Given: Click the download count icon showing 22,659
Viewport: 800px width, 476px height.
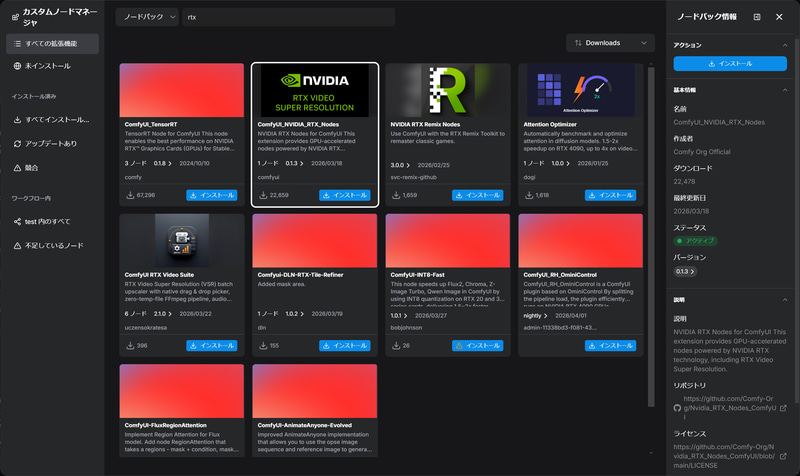Looking at the screenshot, I should tap(263, 195).
